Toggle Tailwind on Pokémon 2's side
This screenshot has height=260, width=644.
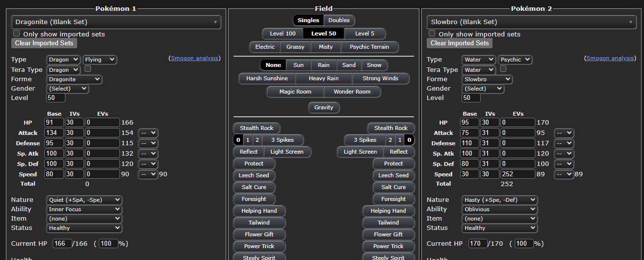(x=388, y=223)
